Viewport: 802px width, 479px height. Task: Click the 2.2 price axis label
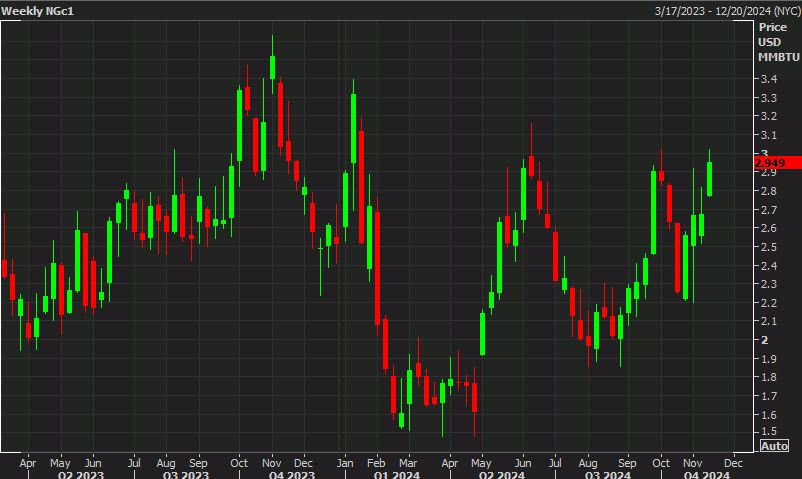(x=769, y=303)
